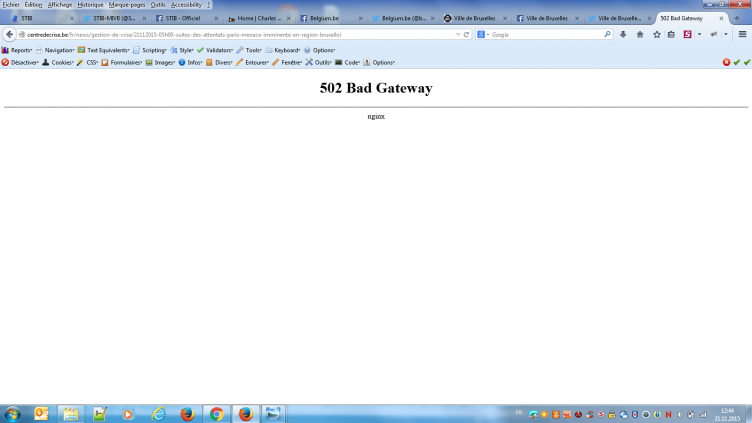752x423 pixels.
Task: Click the "502 Bad Gateway" heading text
Action: point(376,88)
